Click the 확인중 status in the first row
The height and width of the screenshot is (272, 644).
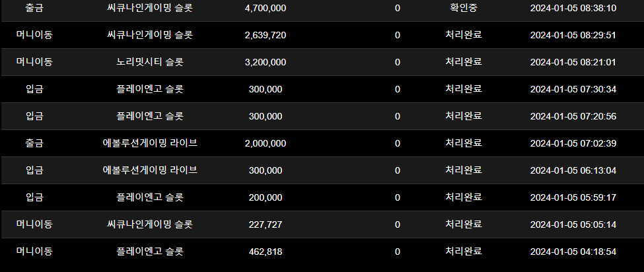[x=464, y=8]
